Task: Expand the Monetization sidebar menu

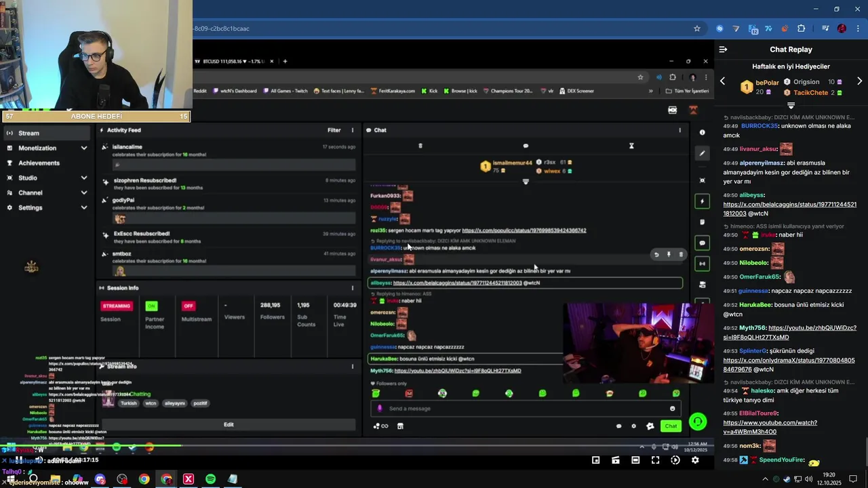Action: (x=46, y=148)
